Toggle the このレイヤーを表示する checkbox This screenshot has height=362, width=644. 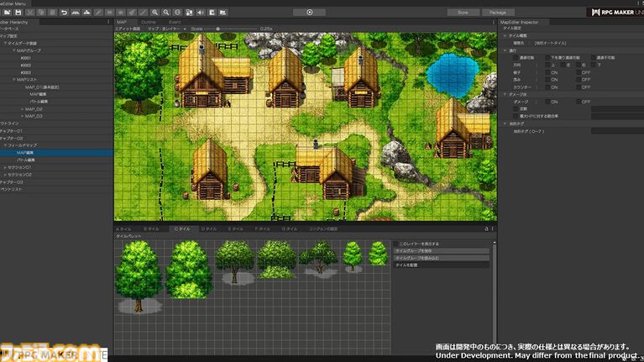pos(396,244)
